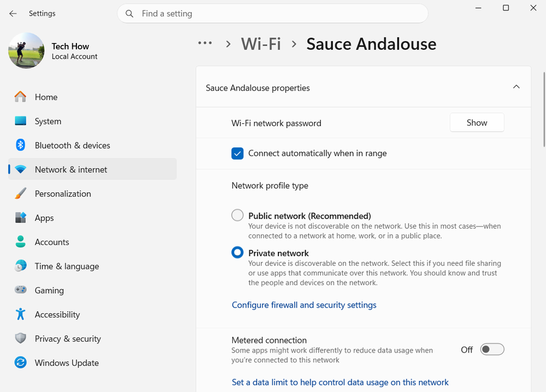Close the Settings window

tap(533, 8)
